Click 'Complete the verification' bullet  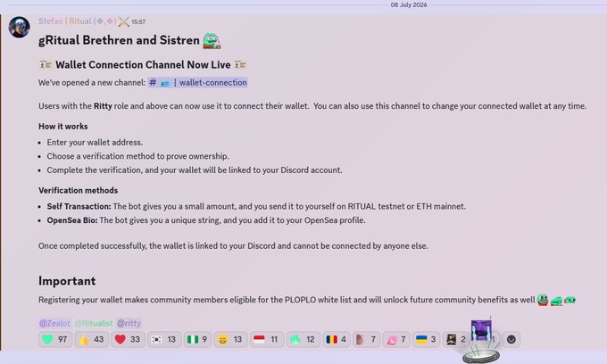(x=195, y=170)
